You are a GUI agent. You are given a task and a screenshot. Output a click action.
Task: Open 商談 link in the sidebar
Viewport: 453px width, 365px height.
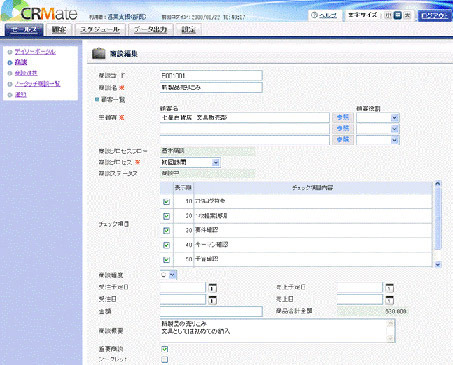[21, 62]
